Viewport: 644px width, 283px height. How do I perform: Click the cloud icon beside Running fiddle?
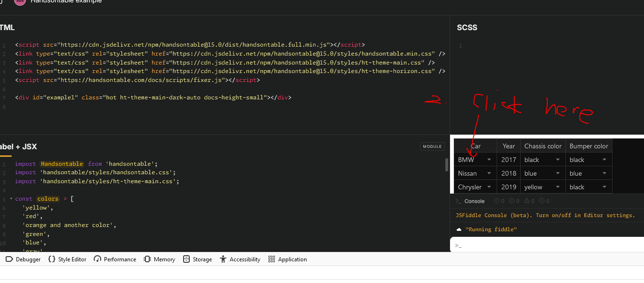(459, 229)
